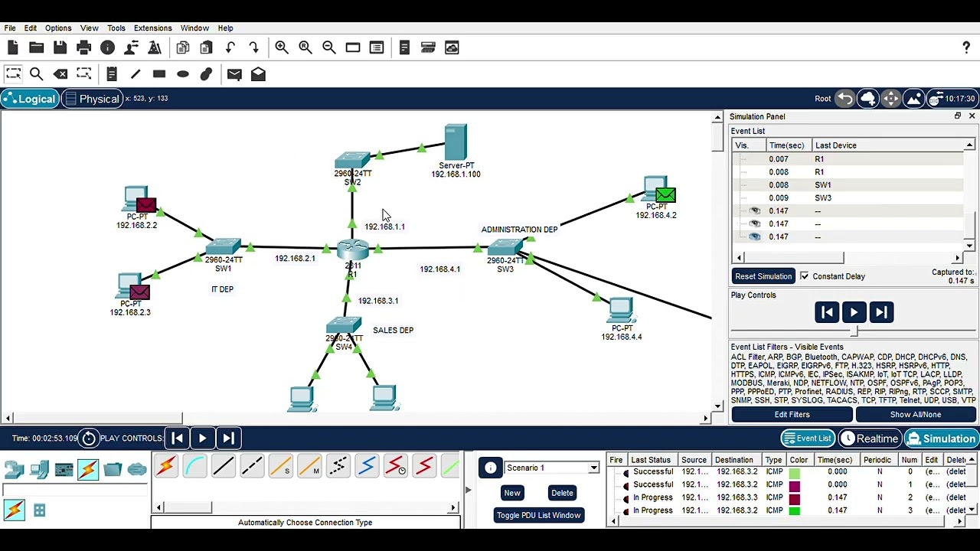Toggle eye icon in third 0.147 event row

755,237
